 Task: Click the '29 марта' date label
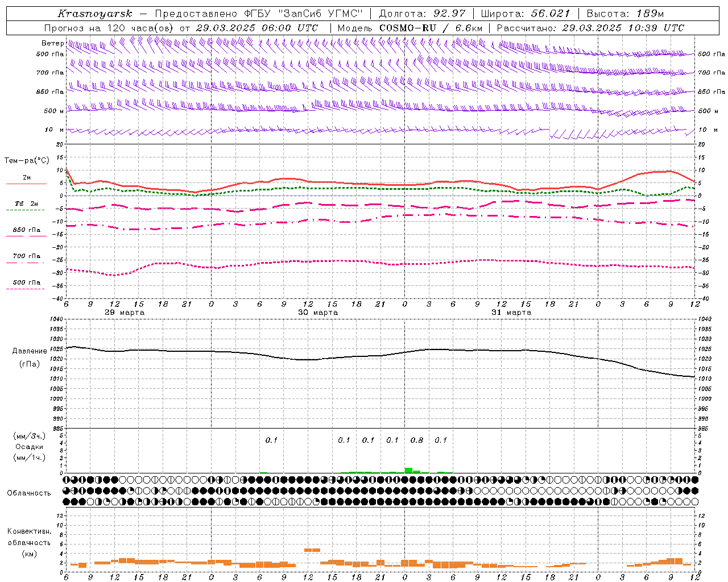pos(125,313)
